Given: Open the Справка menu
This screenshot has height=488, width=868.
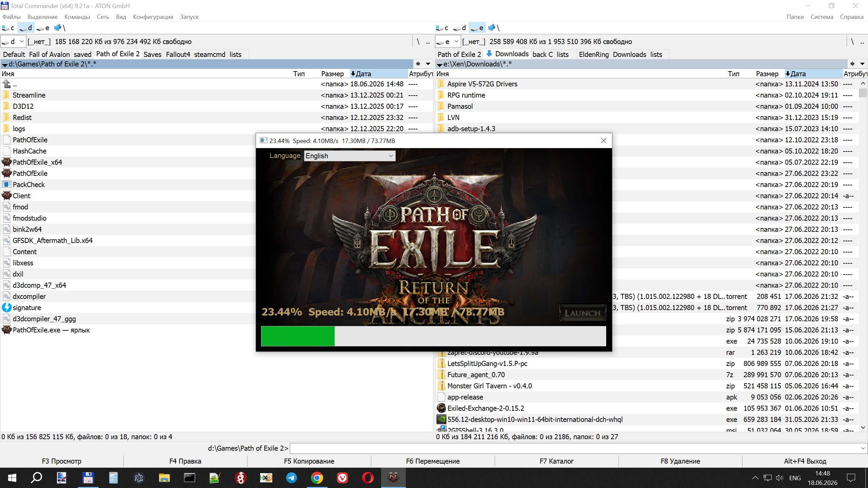Looking at the screenshot, I should coord(851,17).
